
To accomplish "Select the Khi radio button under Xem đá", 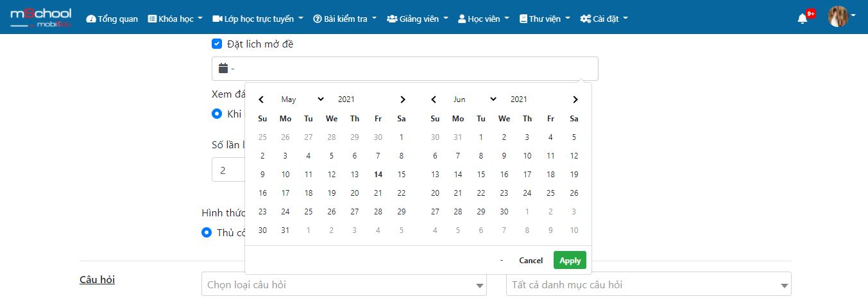I will (x=217, y=114).
